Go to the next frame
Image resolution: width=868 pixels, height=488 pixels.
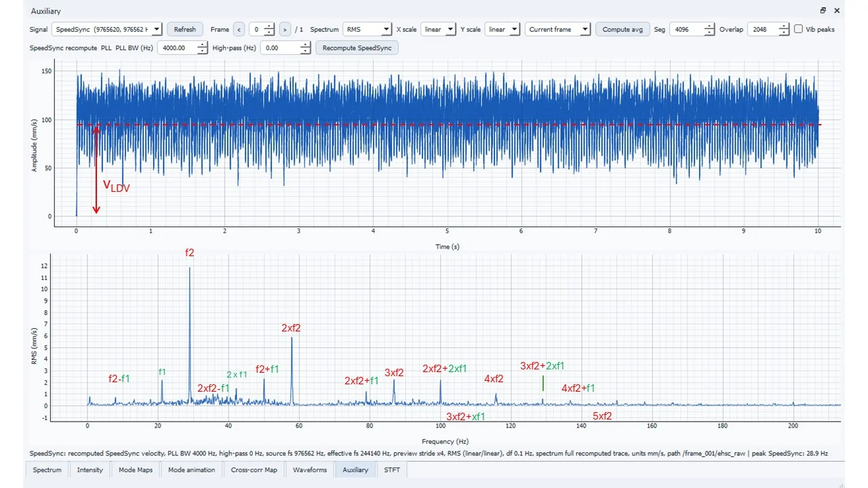(285, 29)
